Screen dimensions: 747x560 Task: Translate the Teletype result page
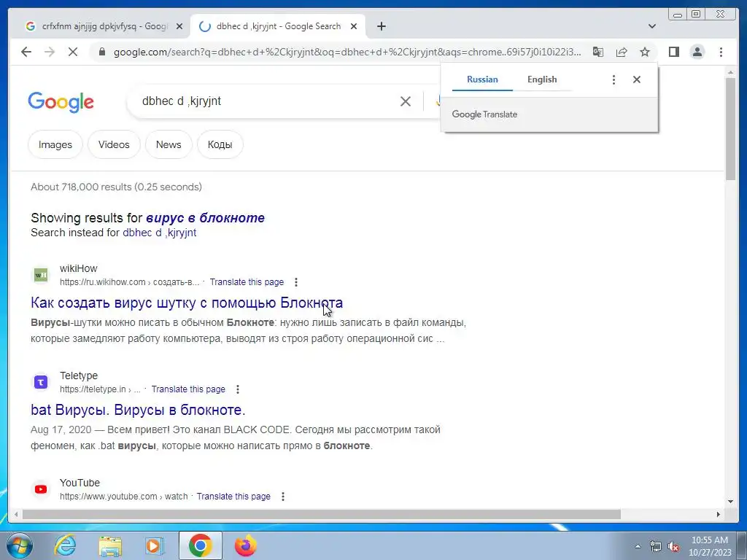[188, 389]
